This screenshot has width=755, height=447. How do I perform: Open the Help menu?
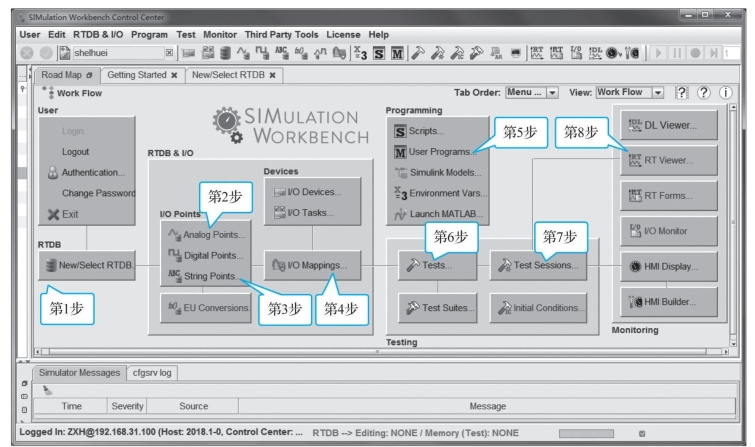pos(378,35)
